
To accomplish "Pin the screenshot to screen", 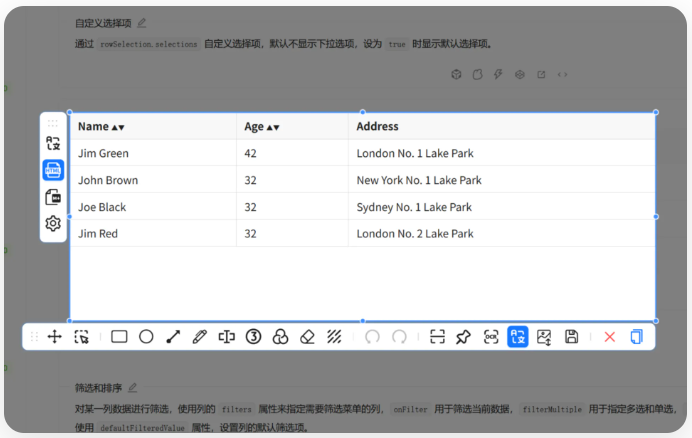I will pyautogui.click(x=463, y=337).
